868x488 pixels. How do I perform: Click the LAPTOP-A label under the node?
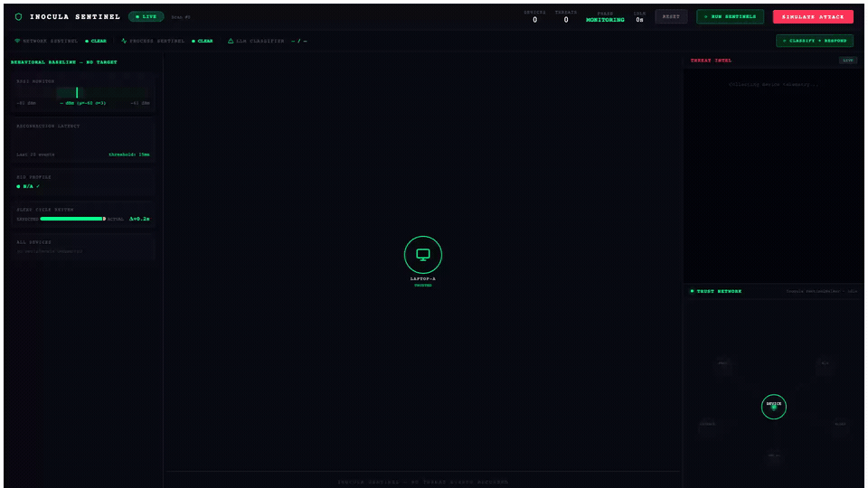[423, 279]
